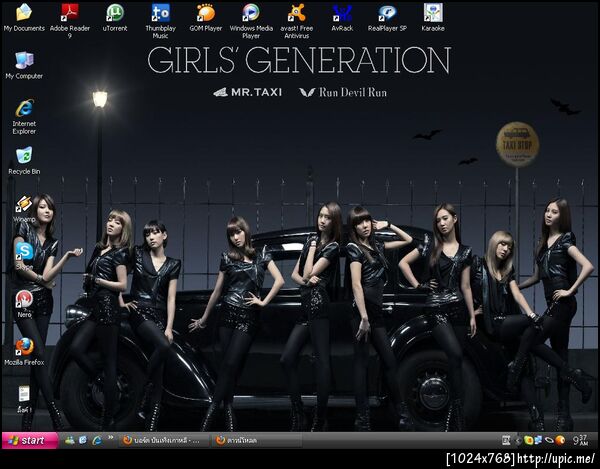Click the yellow tray icon
Image resolution: width=600 pixels, height=469 pixels.
[528, 441]
